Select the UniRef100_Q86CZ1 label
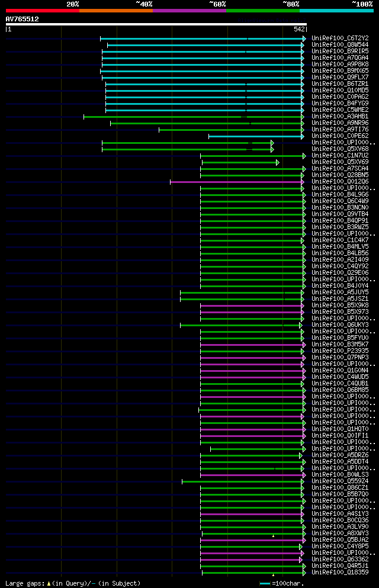 340,488
